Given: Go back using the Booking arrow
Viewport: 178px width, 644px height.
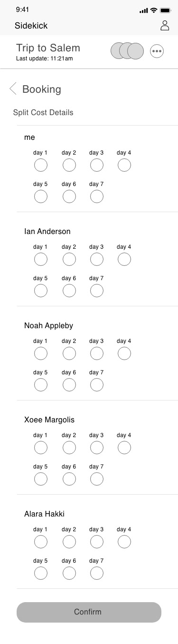Looking at the screenshot, I should (13, 88).
